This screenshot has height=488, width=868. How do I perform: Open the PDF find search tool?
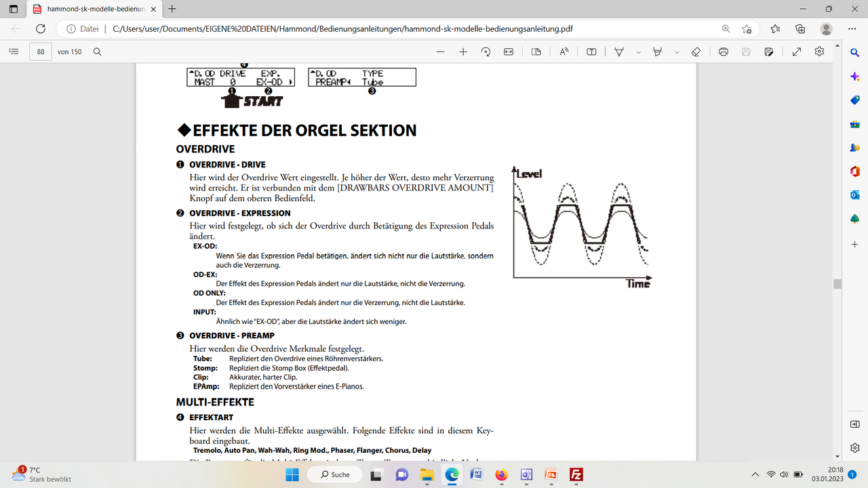point(97,52)
